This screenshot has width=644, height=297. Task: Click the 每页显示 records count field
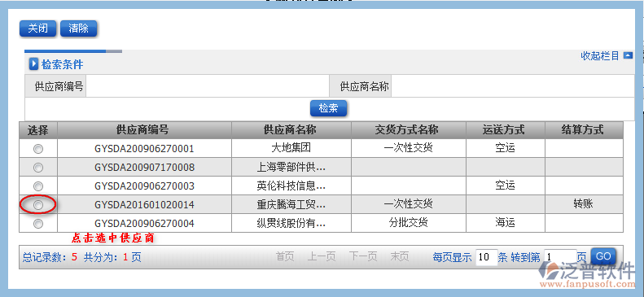(x=487, y=257)
